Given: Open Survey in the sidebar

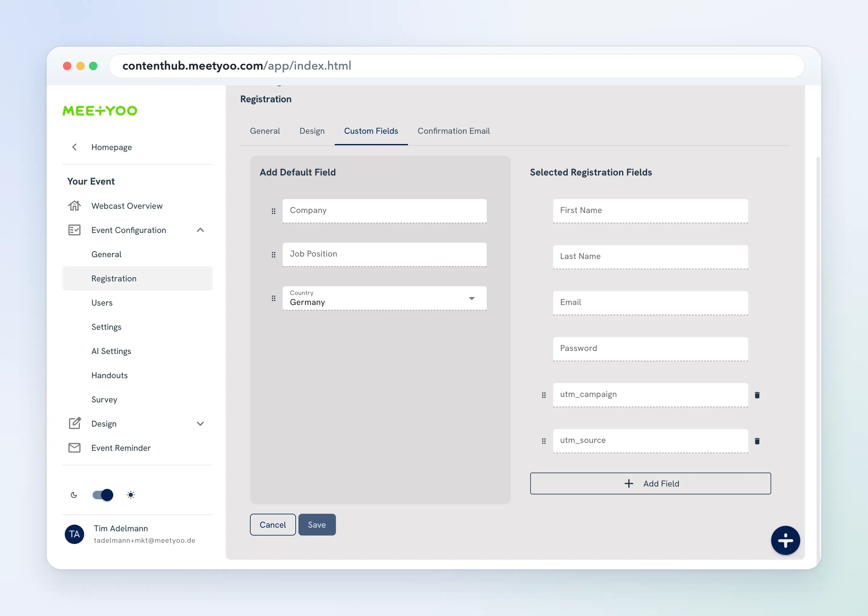Looking at the screenshot, I should coord(104,400).
